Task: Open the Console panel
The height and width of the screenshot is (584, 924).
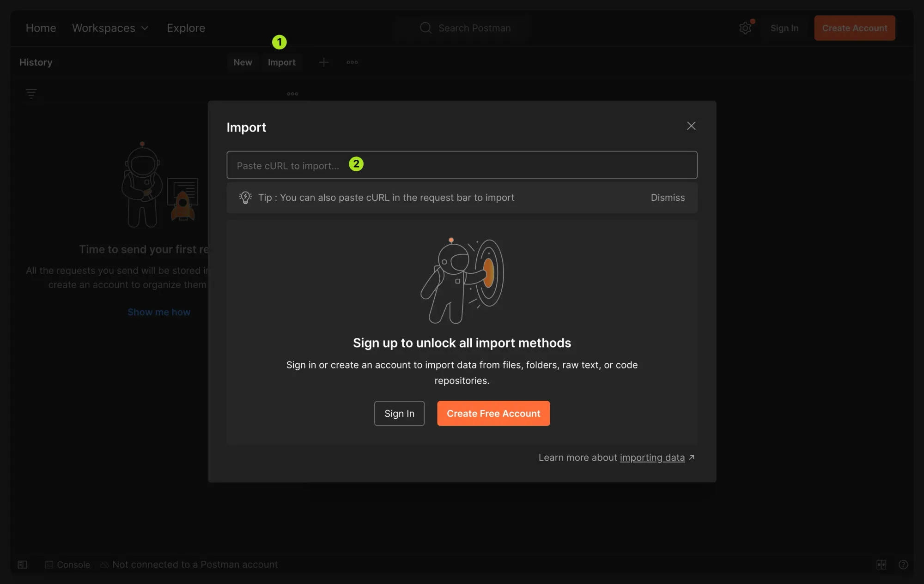Action: (x=67, y=564)
